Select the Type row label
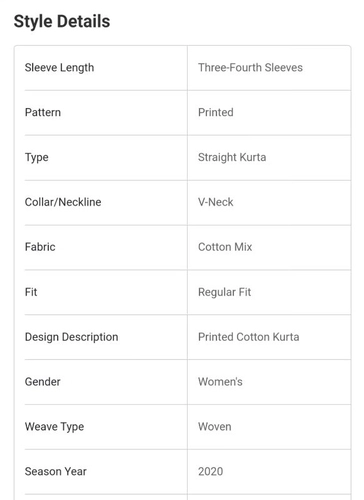The height and width of the screenshot is (500, 364). coord(37,157)
